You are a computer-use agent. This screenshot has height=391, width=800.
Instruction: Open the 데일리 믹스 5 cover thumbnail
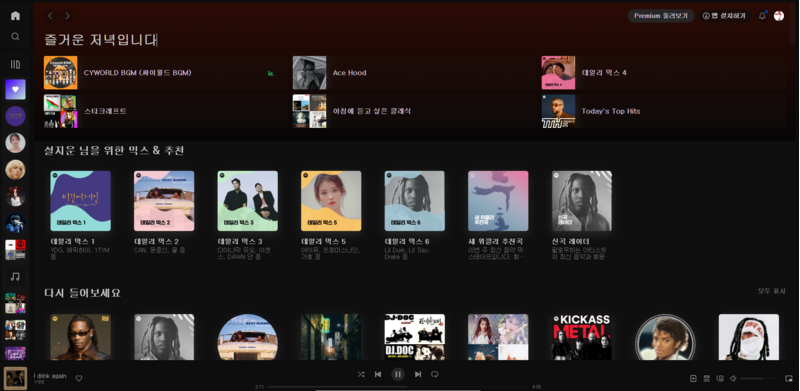click(331, 201)
